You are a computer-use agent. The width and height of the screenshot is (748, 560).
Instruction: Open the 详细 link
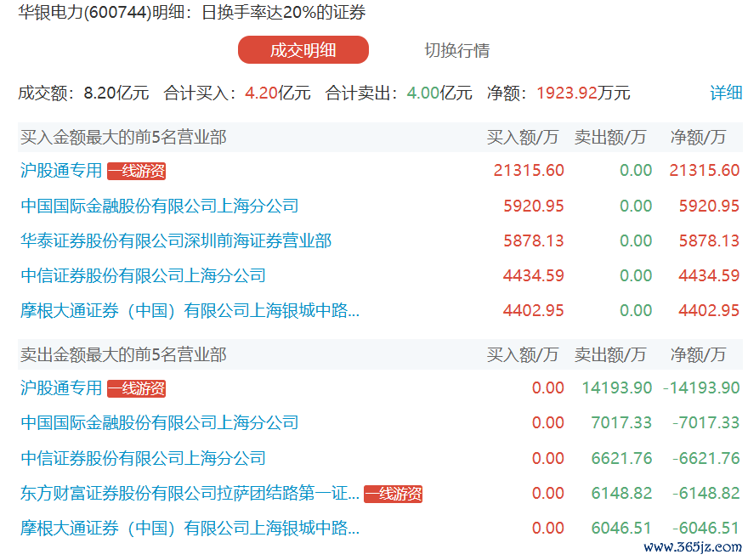coord(726,93)
